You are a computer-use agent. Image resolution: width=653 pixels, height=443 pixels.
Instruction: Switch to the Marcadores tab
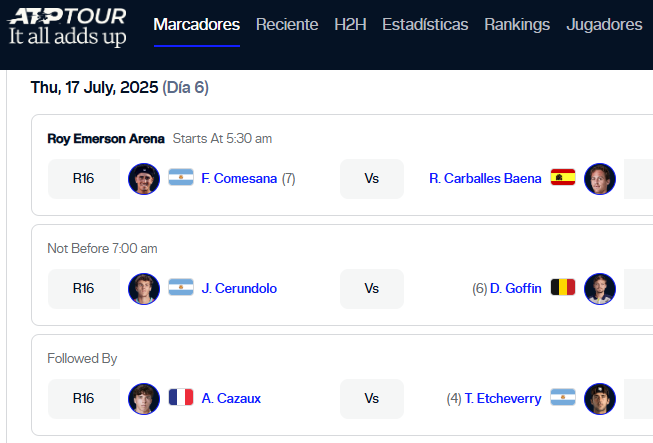[x=197, y=25]
